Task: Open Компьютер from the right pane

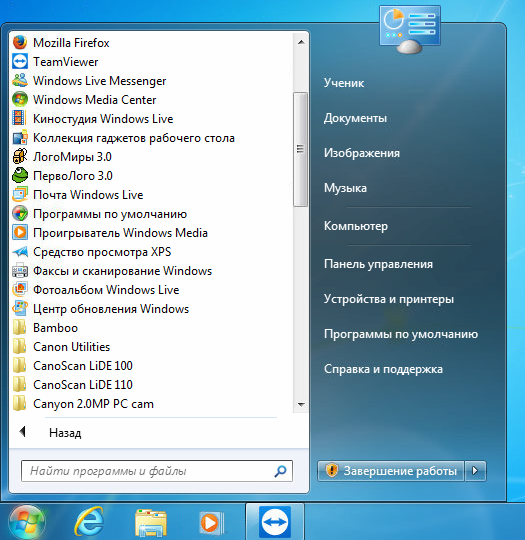Action: (356, 226)
